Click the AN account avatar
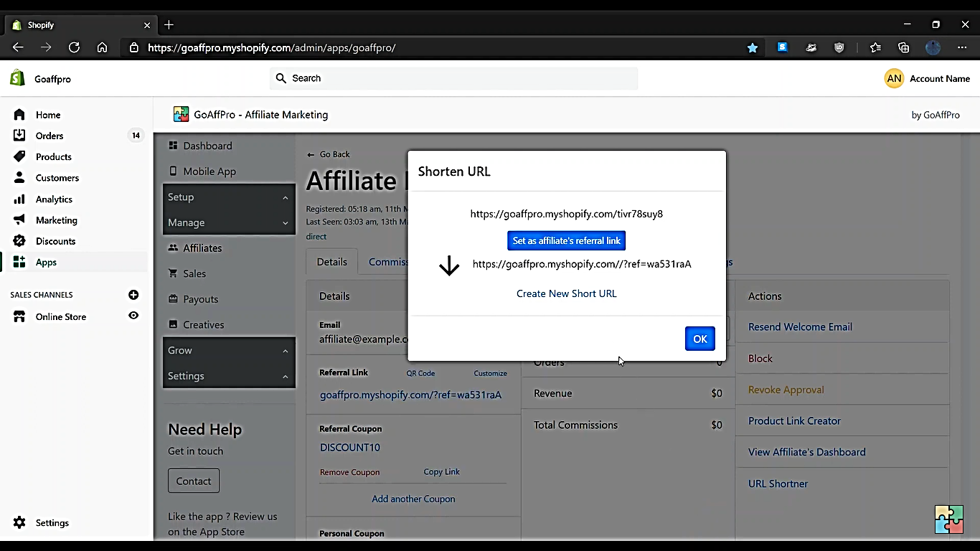 (894, 79)
